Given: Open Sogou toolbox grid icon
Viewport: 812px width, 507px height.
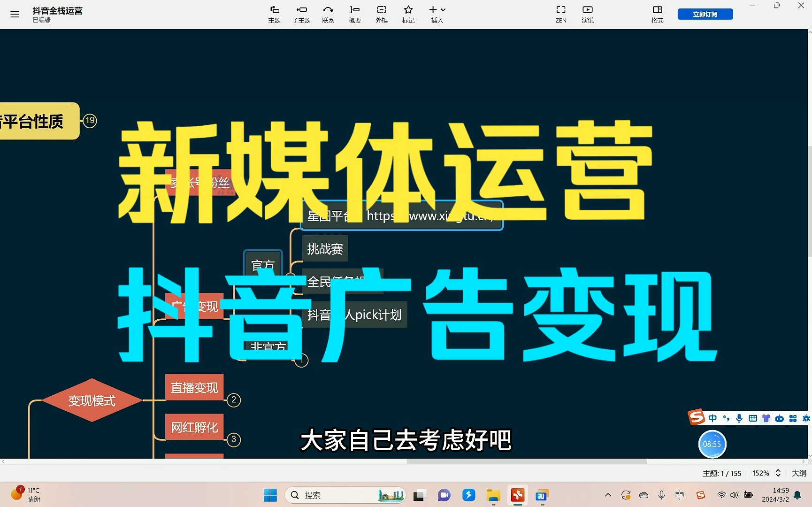Looking at the screenshot, I should click(793, 418).
